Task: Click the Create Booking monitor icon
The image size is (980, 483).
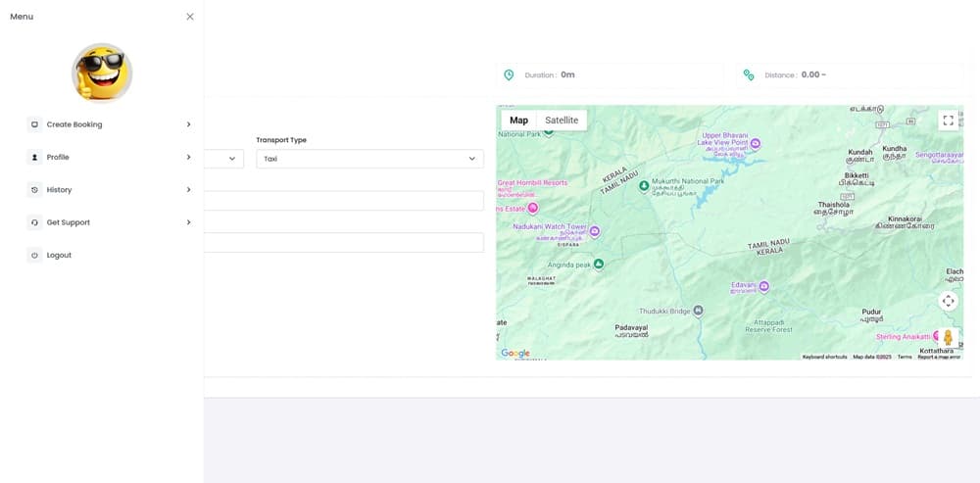Action: pos(34,124)
